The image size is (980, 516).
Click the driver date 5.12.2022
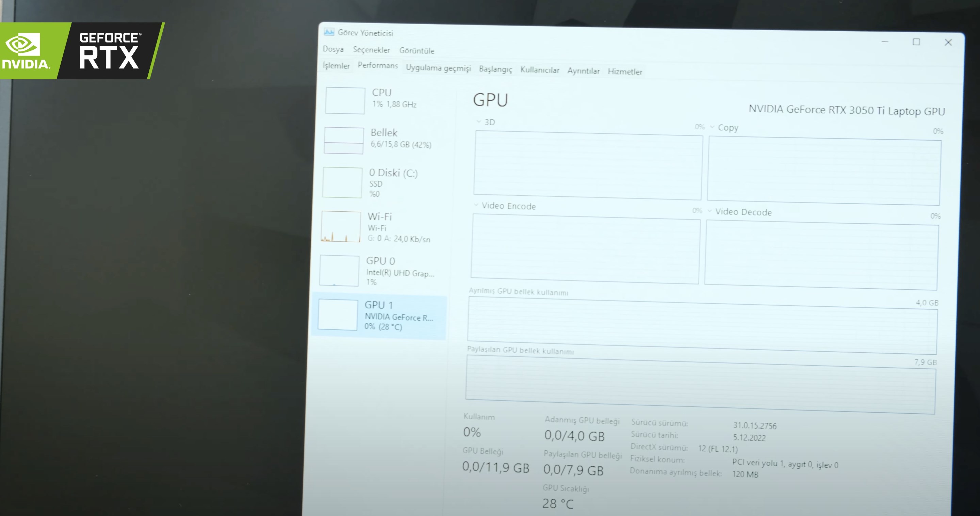[x=749, y=437]
